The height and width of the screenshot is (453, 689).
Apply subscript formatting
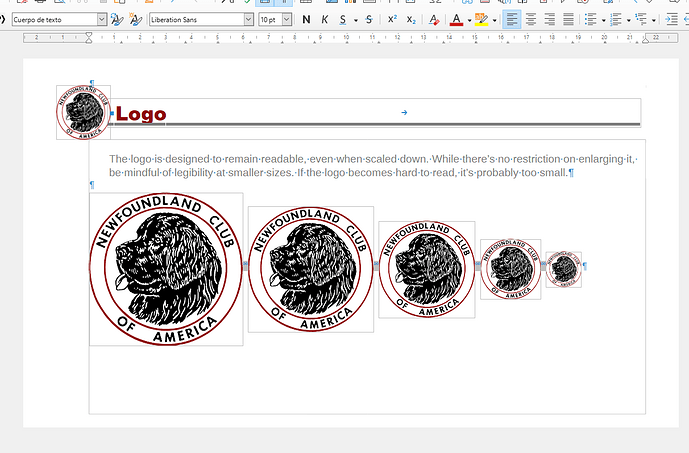click(x=410, y=19)
